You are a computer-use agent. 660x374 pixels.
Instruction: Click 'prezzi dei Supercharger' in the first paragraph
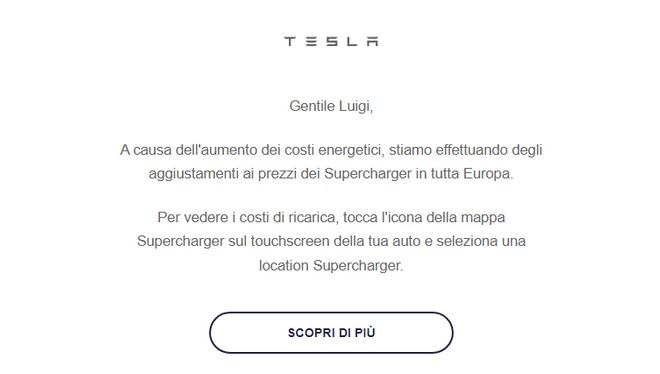tap(335, 174)
